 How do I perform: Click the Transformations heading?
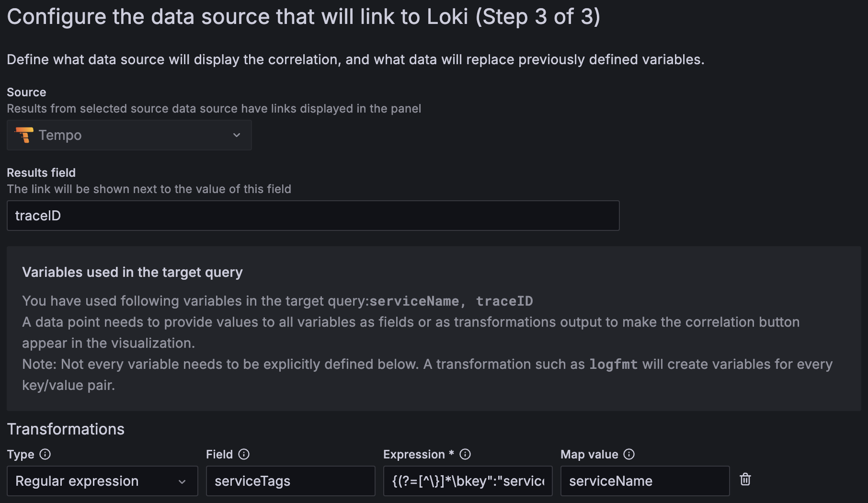pyautogui.click(x=66, y=429)
